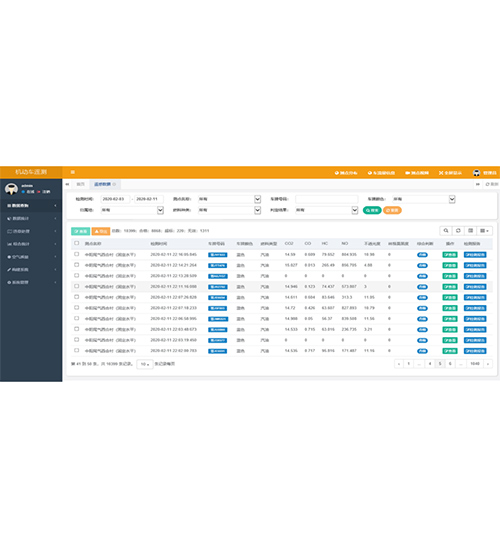Close the active tab using its small circle icon

[114, 184]
